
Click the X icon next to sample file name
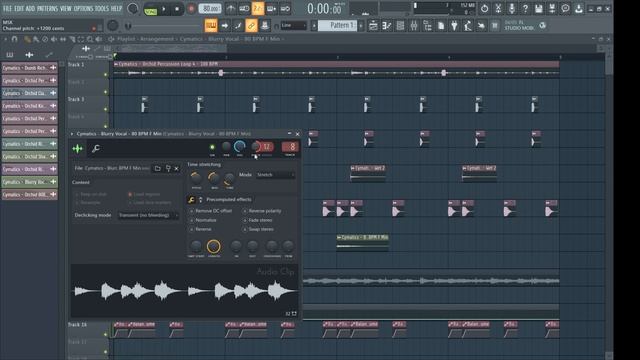tap(176, 168)
